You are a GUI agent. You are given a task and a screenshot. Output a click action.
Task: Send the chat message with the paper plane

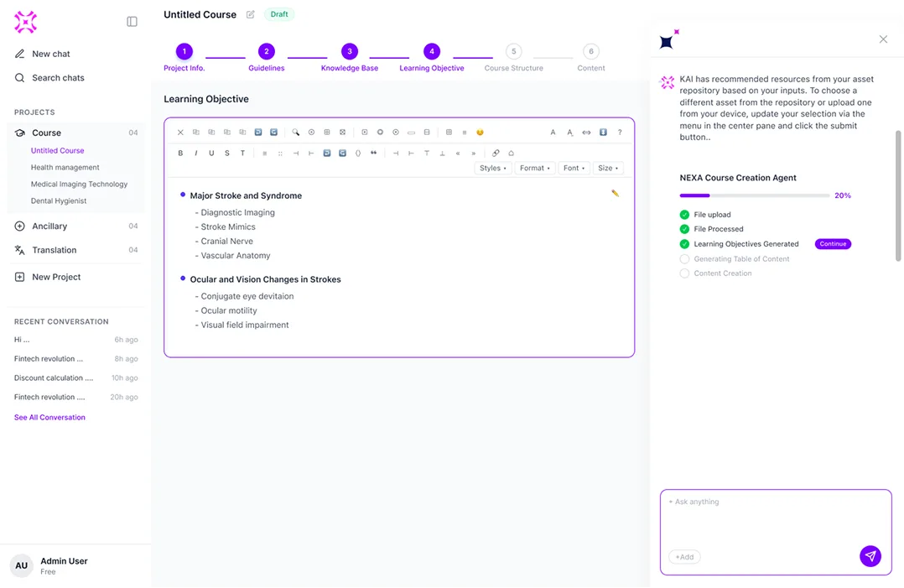(x=870, y=556)
